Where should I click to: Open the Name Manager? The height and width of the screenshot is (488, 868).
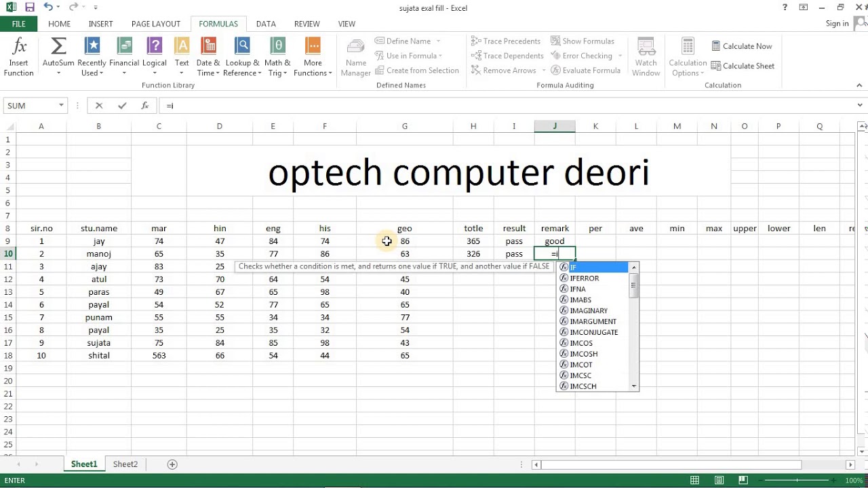[355, 58]
